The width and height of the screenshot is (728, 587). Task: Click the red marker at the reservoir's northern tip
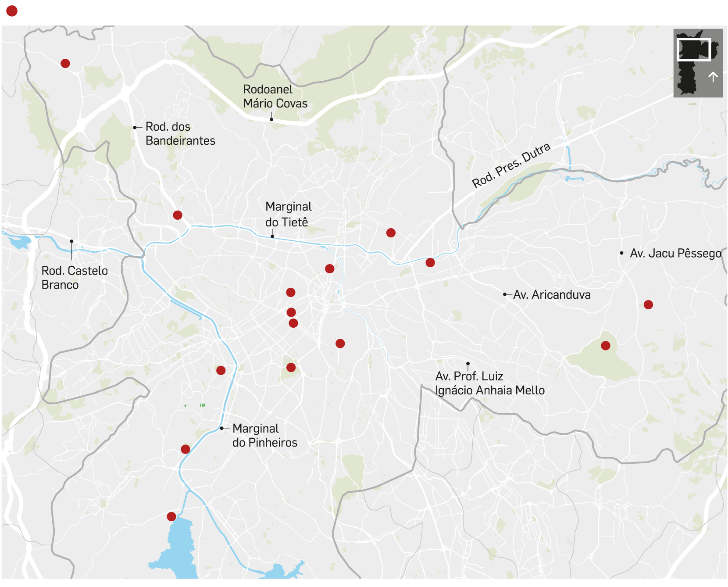[171, 516]
